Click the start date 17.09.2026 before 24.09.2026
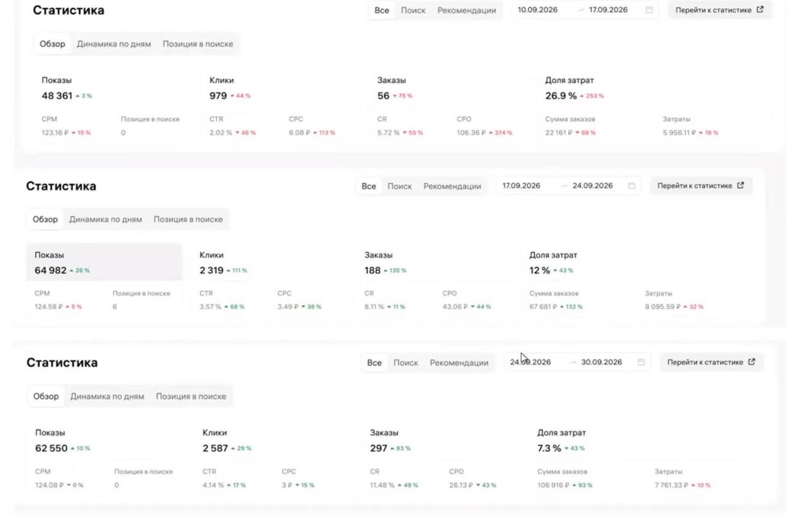The width and height of the screenshot is (787, 532). (x=521, y=186)
